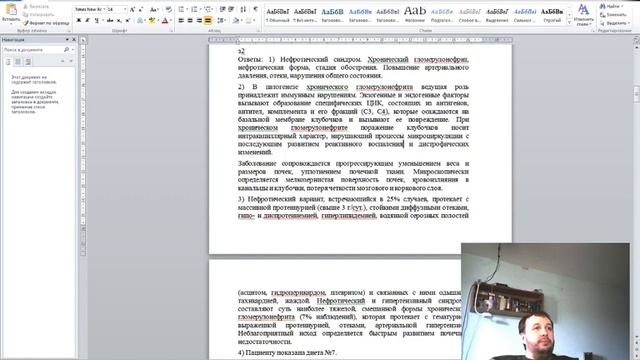Click the Cut (Вырезать) command
Screen dimensions: 640x360
coord(36,7)
